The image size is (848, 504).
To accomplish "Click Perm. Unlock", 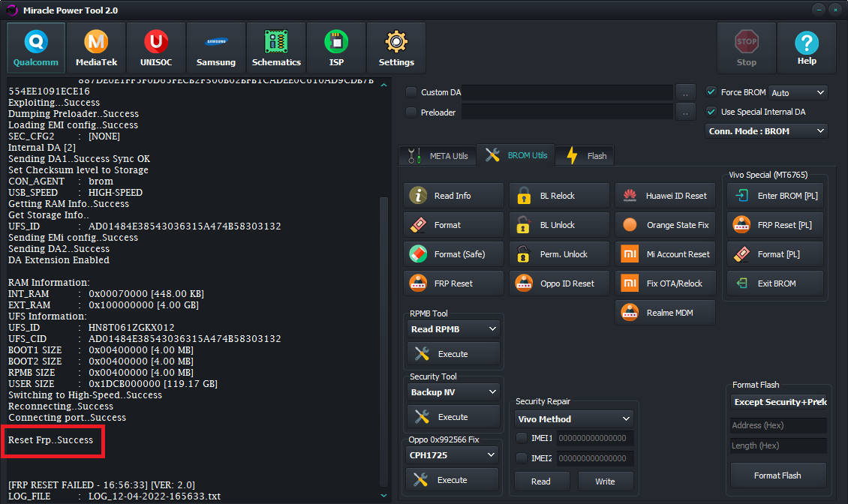I will pyautogui.click(x=559, y=254).
